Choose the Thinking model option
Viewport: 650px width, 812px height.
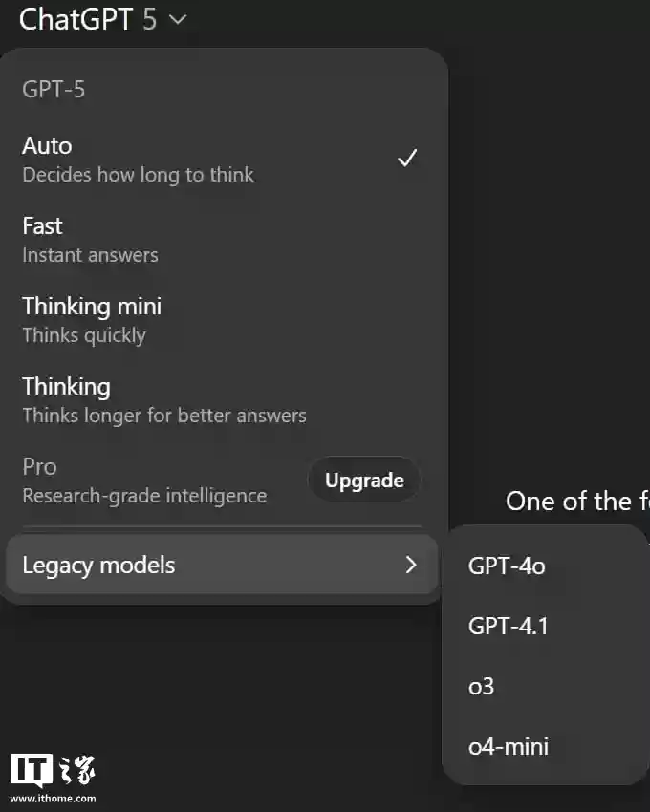tap(66, 386)
